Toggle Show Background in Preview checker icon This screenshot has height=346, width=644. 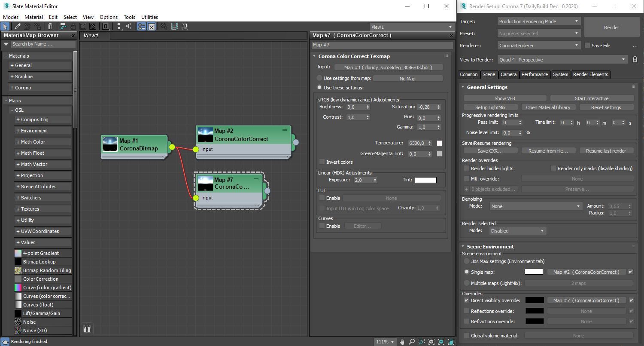(x=93, y=26)
